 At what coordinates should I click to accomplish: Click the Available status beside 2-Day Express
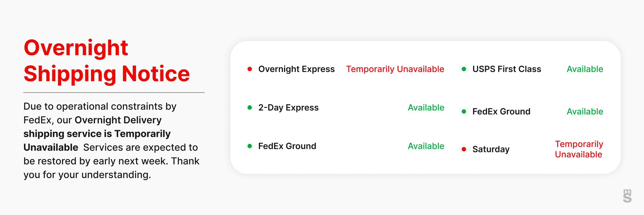(426, 108)
